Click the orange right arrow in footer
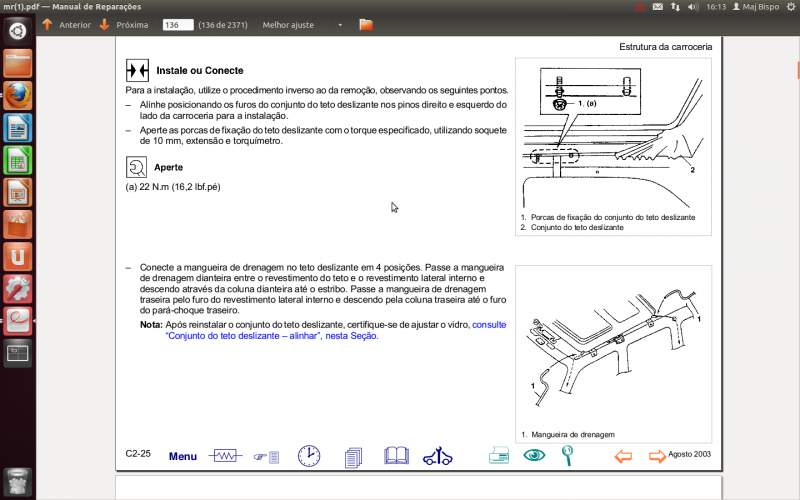The image size is (800, 500). click(657, 456)
